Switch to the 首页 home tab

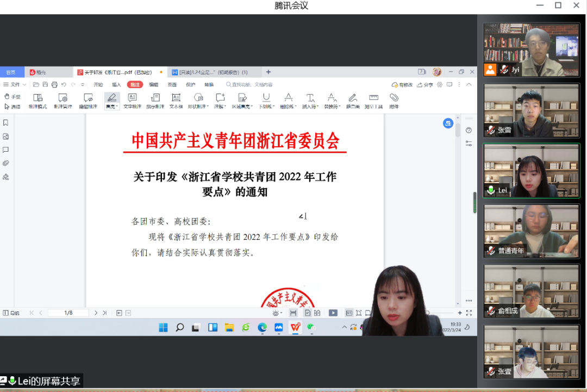11,72
